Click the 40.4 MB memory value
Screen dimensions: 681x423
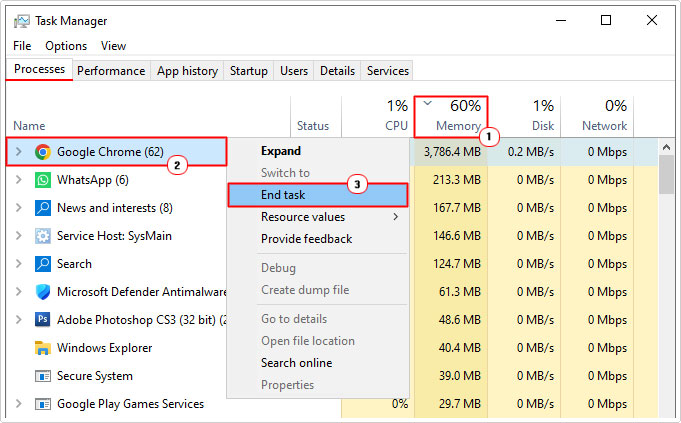[x=460, y=348]
